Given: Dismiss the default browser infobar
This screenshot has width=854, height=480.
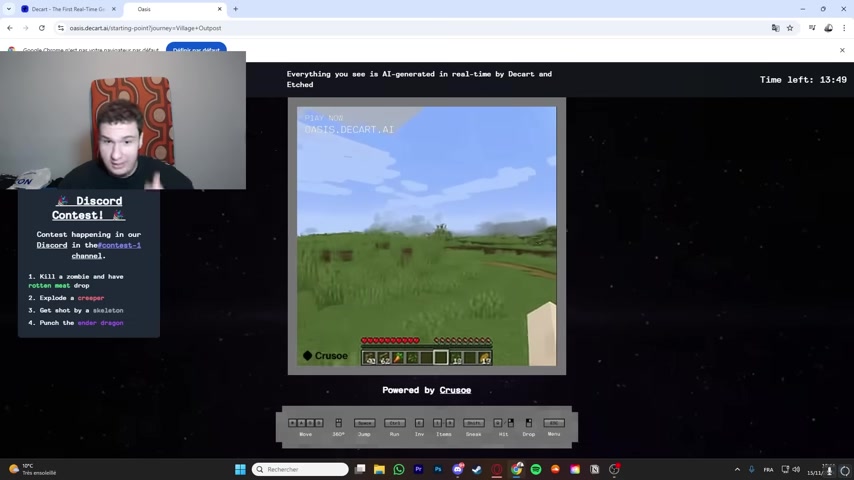Looking at the screenshot, I should tap(842, 50).
